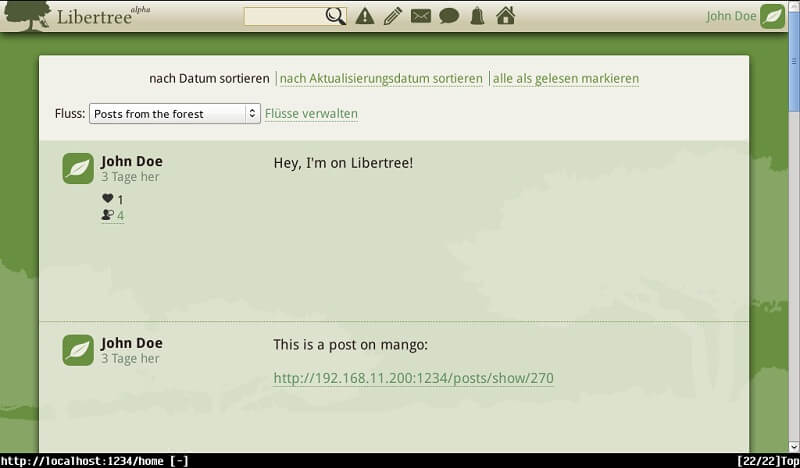Open John Doe's name on the first post

click(132, 161)
